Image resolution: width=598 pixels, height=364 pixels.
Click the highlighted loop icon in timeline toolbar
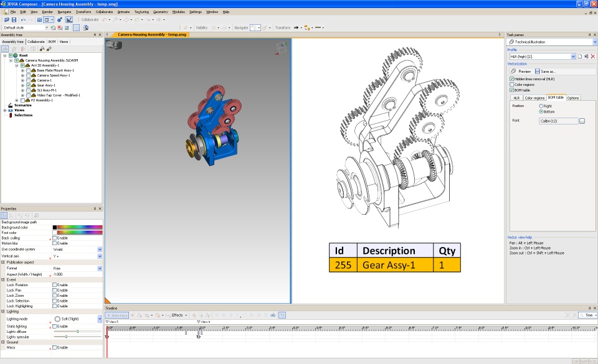click(282, 315)
